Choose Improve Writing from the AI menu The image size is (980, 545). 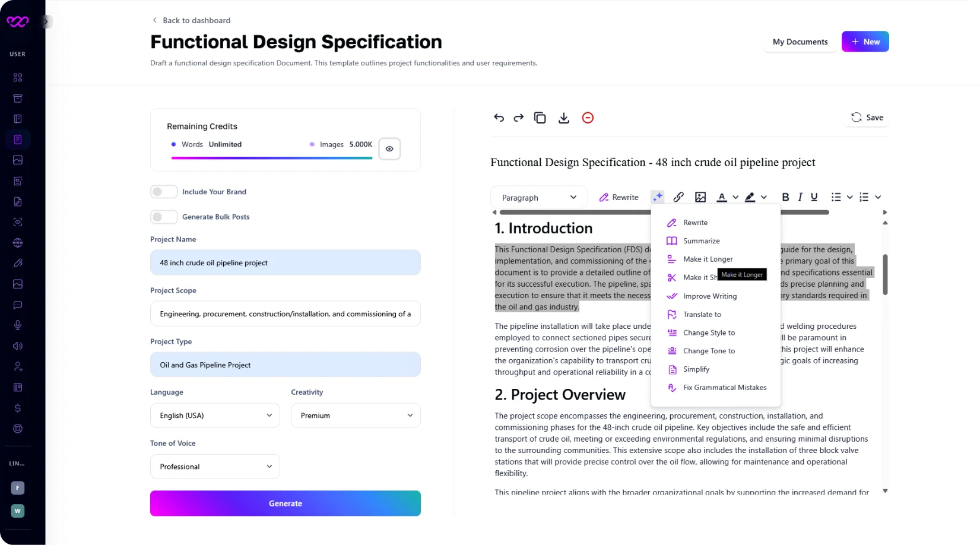[715, 296]
